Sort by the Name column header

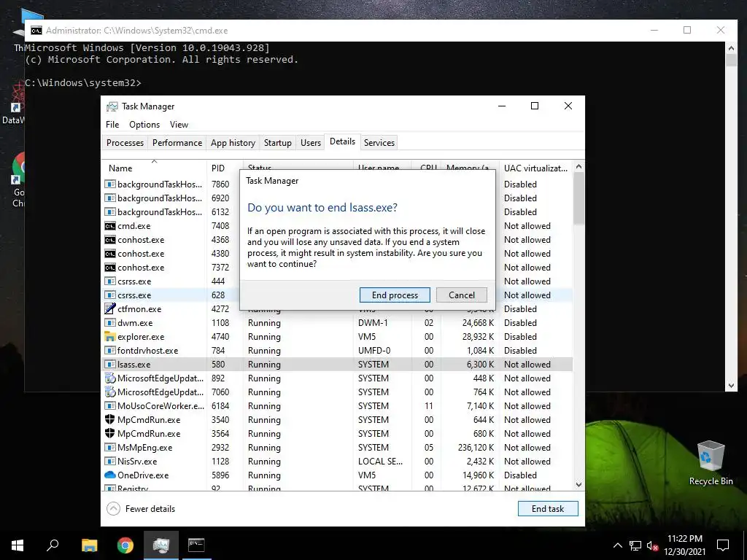155,168
